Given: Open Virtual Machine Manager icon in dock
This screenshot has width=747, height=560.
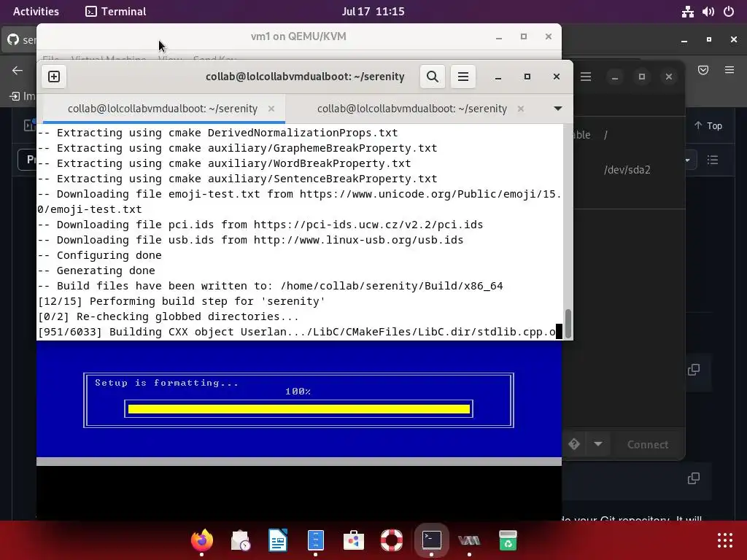Looking at the screenshot, I should 469,540.
